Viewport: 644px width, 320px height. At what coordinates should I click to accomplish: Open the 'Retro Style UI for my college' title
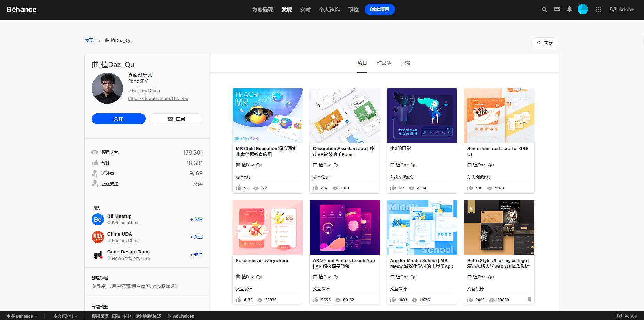[498, 263]
